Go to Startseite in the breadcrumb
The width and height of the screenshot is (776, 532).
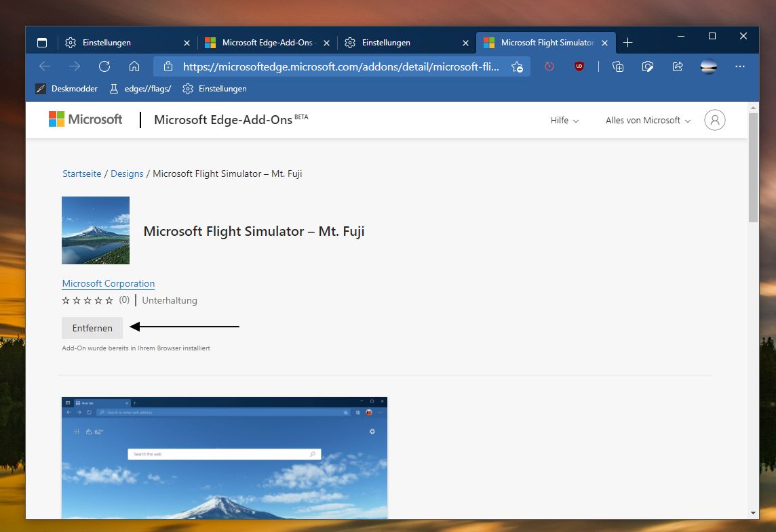pyautogui.click(x=81, y=173)
